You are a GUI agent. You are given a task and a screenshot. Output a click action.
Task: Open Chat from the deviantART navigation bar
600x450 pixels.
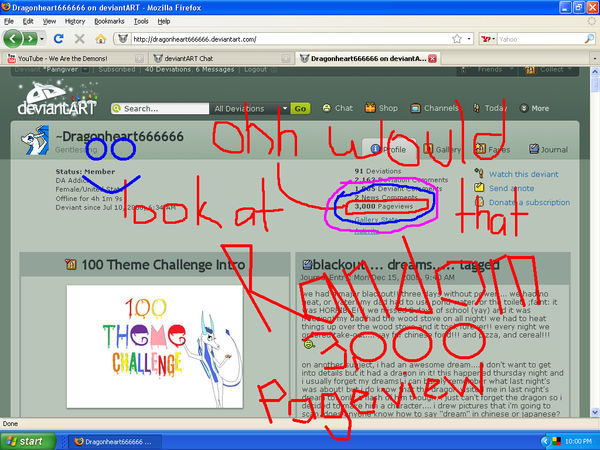pyautogui.click(x=338, y=108)
